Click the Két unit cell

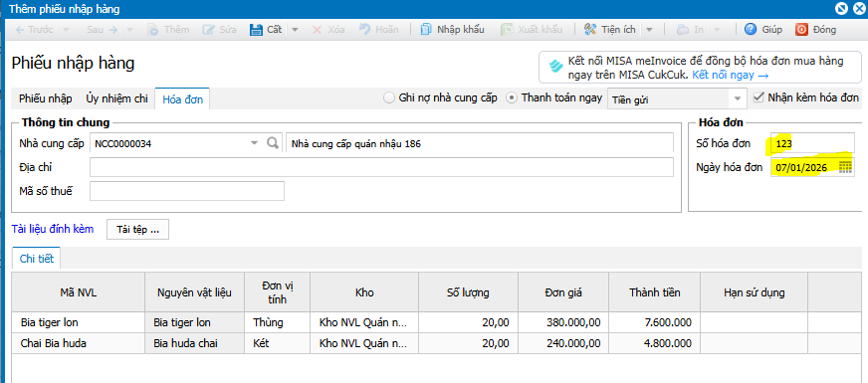(x=277, y=343)
